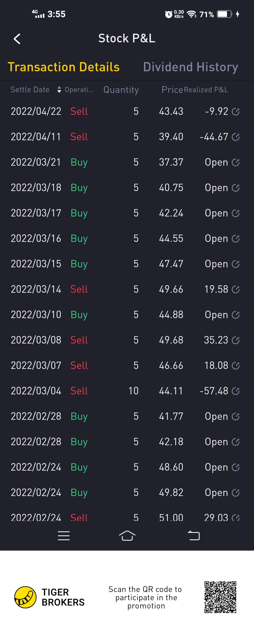
Task: Tap the Operation column header
Action: 79,89
